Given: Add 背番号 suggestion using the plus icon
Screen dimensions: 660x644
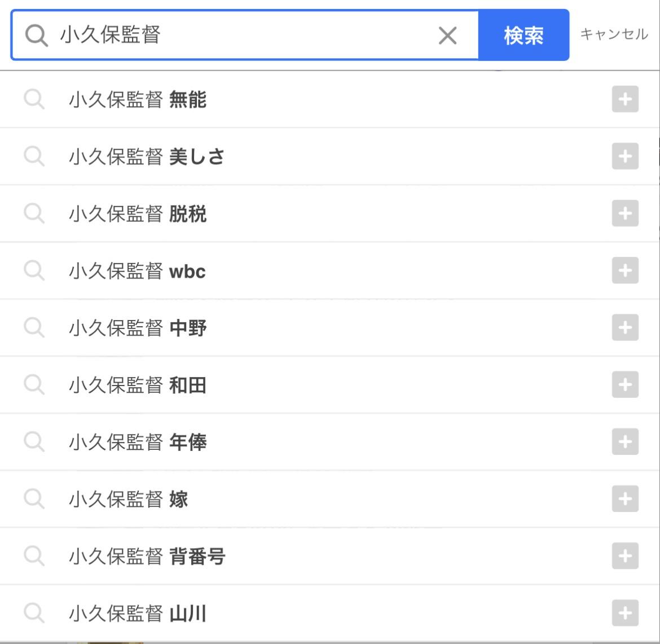Looking at the screenshot, I should coord(625,556).
